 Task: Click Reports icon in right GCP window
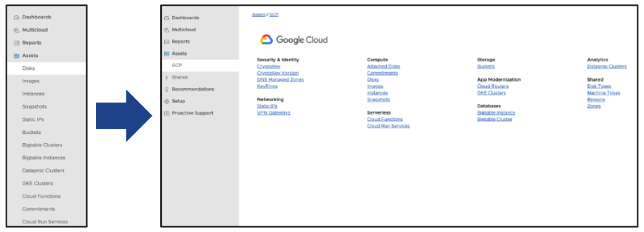point(166,42)
